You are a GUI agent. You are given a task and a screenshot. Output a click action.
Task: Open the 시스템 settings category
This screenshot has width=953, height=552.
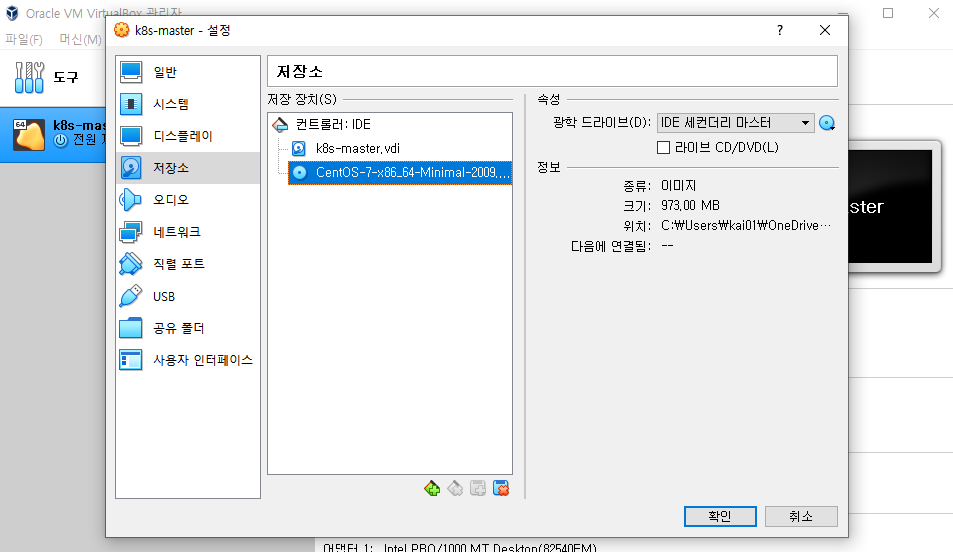point(188,104)
